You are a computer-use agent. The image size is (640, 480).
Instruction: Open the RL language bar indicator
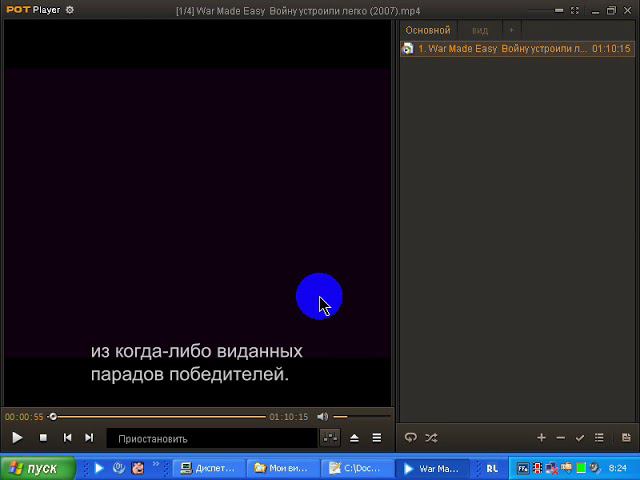[492, 469]
